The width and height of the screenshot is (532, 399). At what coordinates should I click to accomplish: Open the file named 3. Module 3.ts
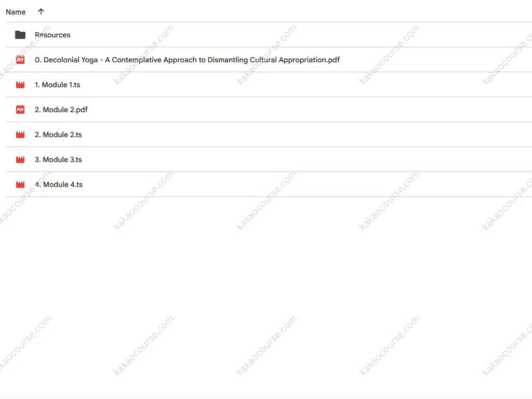click(58, 159)
